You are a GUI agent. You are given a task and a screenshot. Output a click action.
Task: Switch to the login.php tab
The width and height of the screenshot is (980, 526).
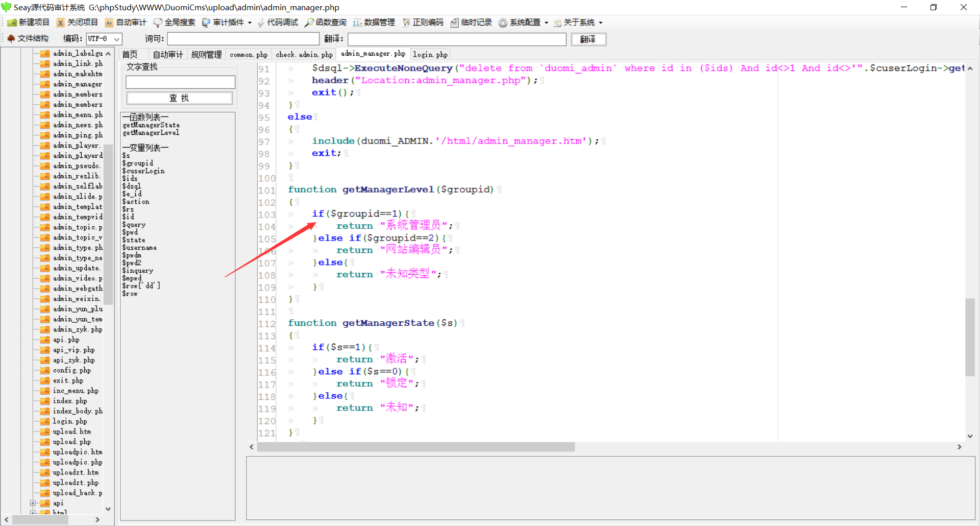[430, 54]
